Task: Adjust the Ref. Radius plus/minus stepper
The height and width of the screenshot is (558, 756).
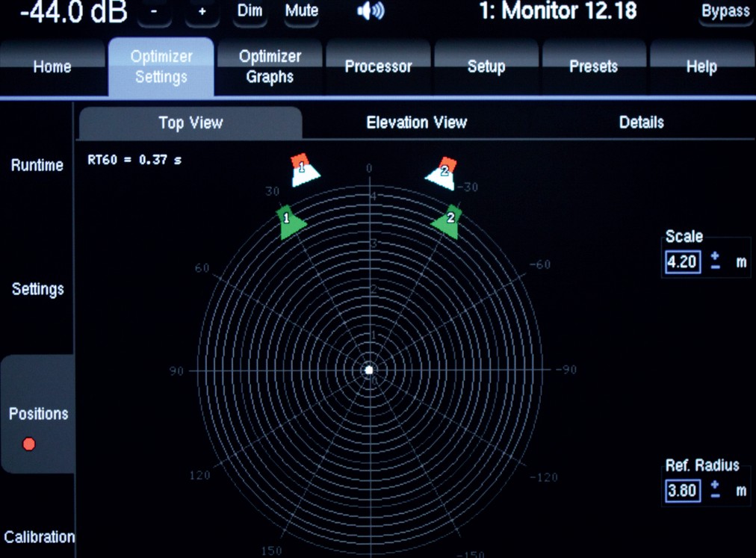Action: tap(716, 490)
